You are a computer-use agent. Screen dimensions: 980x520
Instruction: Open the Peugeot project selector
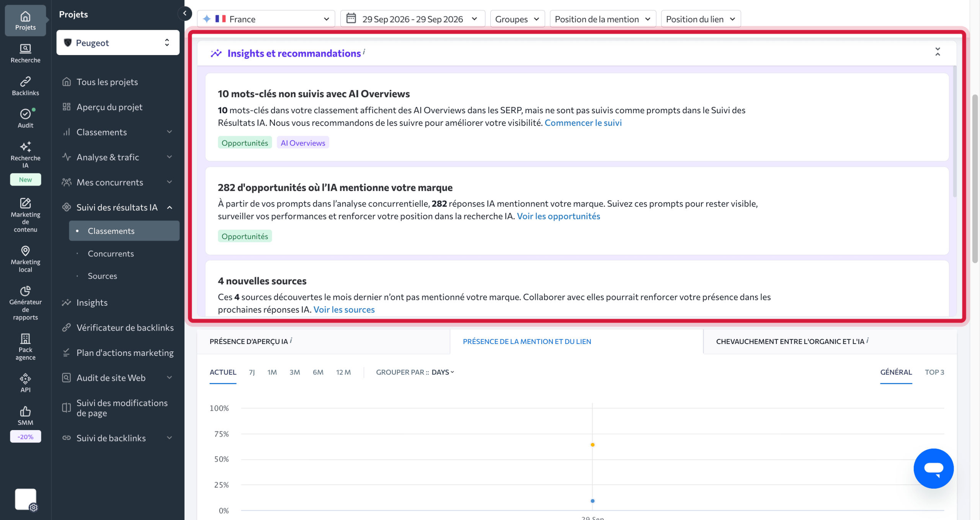[x=118, y=42]
